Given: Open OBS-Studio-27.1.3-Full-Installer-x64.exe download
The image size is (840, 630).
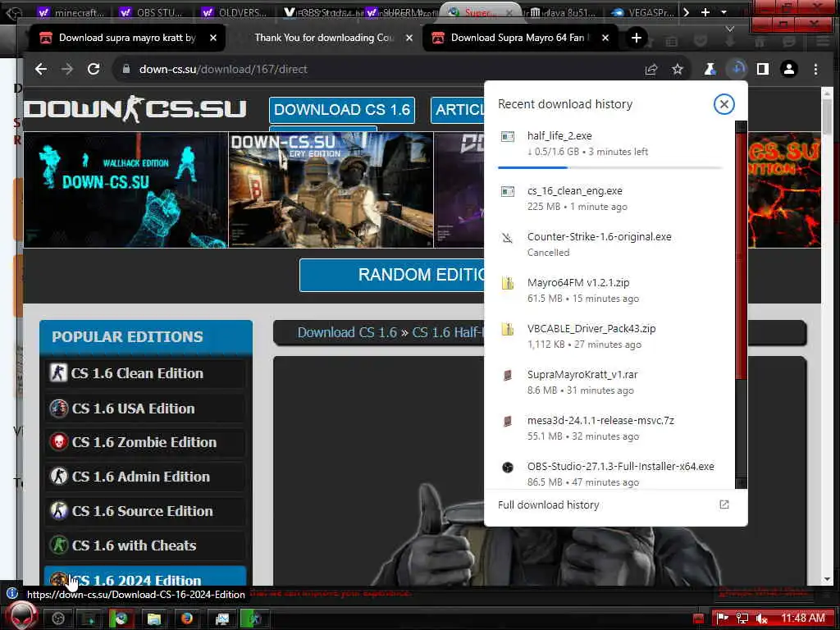Looking at the screenshot, I should [609, 473].
